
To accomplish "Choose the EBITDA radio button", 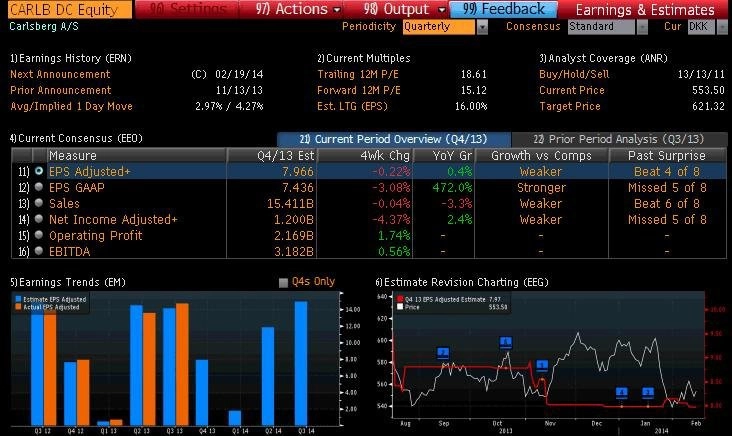I will [39, 251].
